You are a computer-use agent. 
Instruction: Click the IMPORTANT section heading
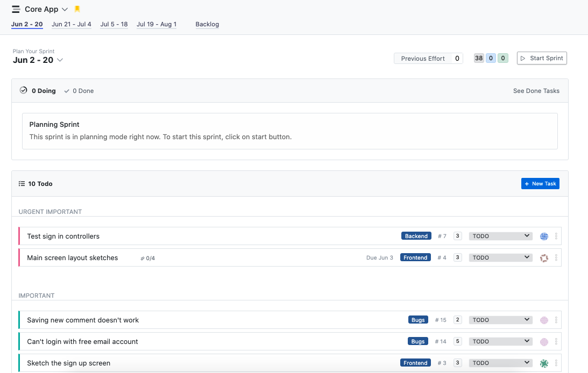pos(37,296)
